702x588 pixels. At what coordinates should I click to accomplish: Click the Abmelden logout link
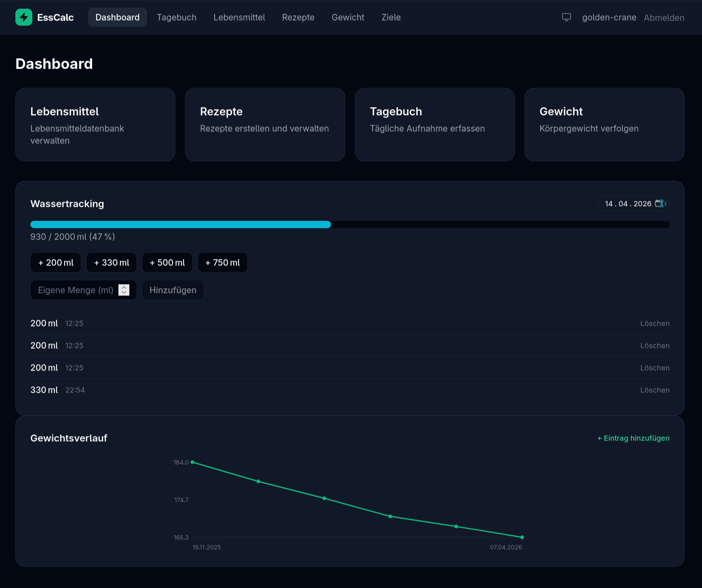click(x=664, y=18)
